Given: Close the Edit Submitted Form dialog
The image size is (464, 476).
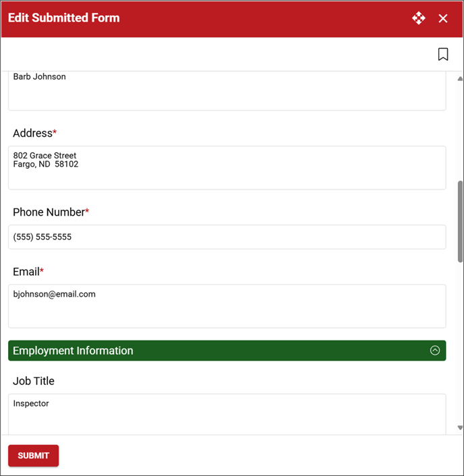Looking at the screenshot, I should (443, 18).
